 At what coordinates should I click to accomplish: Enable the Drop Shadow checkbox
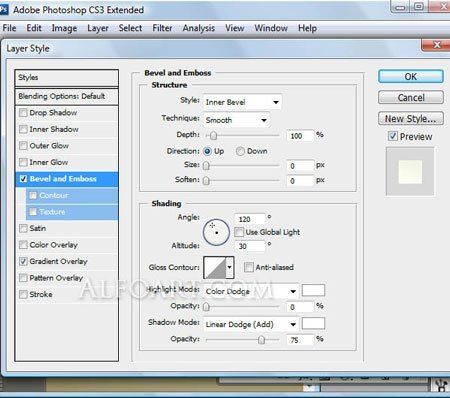pyautogui.click(x=23, y=113)
